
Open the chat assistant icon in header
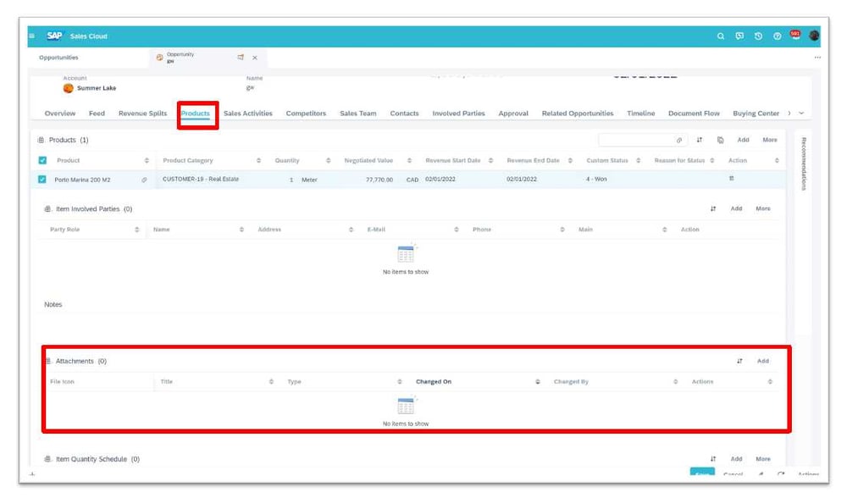(739, 36)
